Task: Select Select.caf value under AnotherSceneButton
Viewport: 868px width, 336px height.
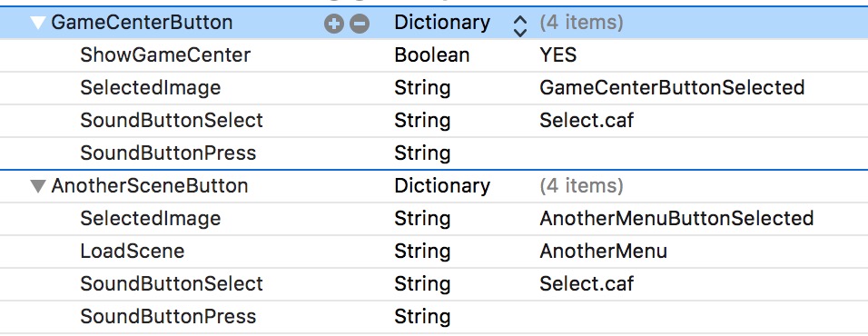Action: (x=587, y=284)
